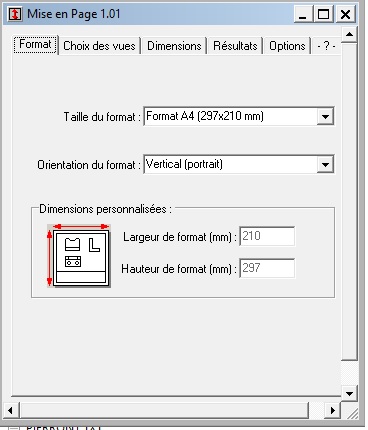
Task: Open the Orientation du format dropdown
Action: pos(325,164)
